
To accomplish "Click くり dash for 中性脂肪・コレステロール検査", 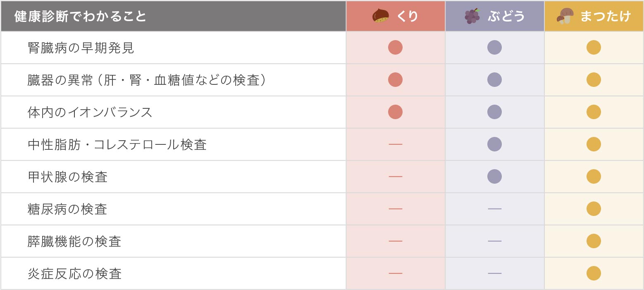I will point(395,144).
